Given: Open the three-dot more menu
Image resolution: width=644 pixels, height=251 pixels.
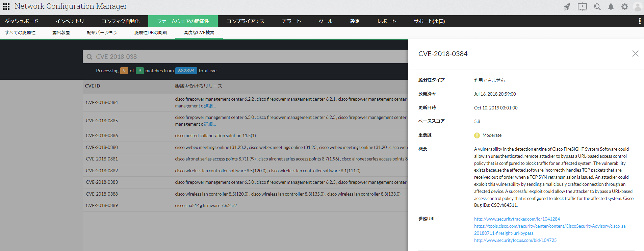Looking at the screenshot, I should [x=640, y=21].
